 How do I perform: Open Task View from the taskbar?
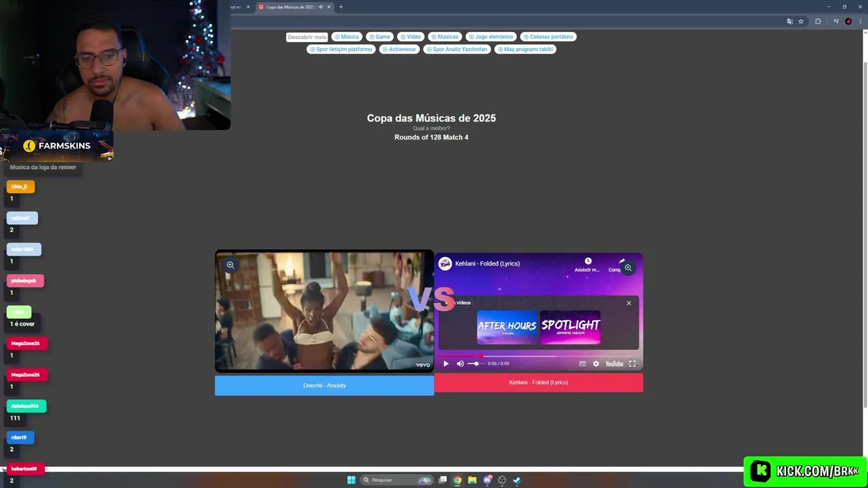click(x=443, y=480)
